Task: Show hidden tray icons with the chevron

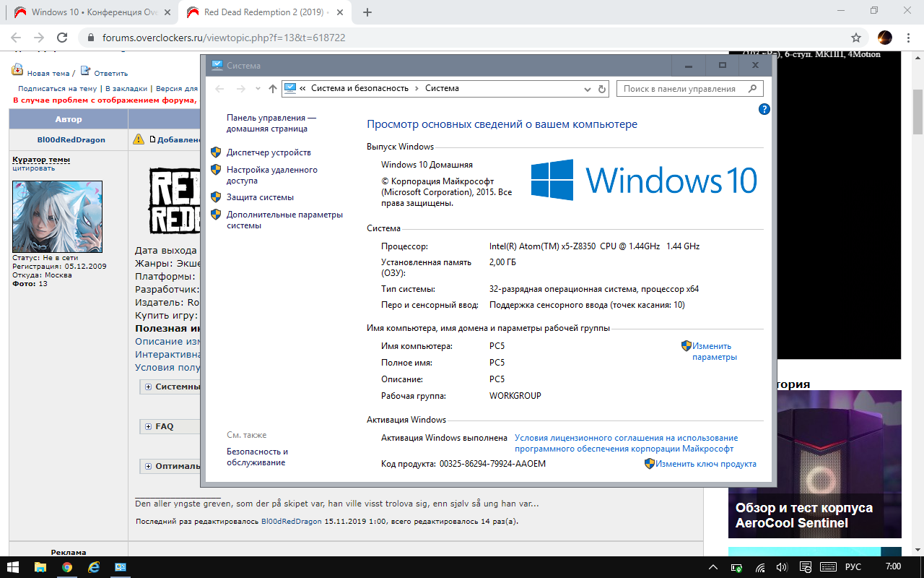Action: 713,567
